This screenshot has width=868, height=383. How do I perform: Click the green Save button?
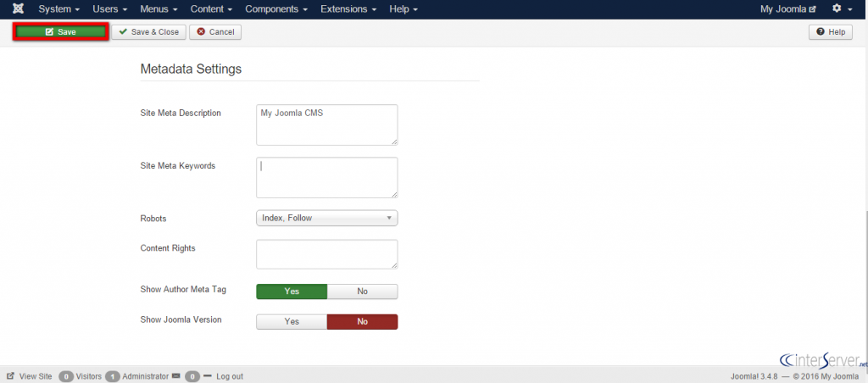tap(61, 32)
